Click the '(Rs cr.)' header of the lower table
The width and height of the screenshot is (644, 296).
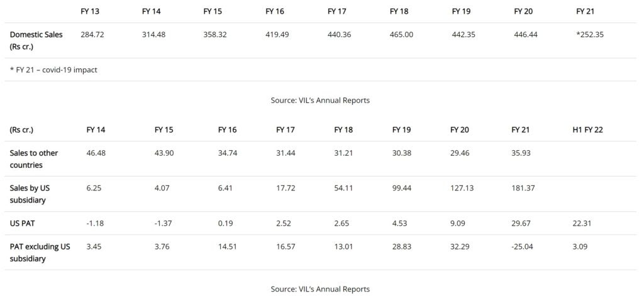point(22,130)
